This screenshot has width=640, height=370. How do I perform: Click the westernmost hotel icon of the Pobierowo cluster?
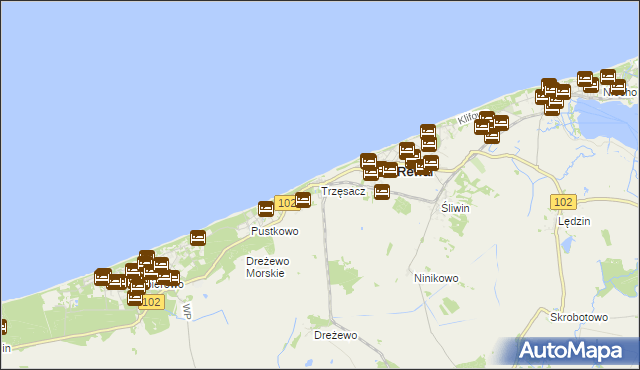click(102, 277)
